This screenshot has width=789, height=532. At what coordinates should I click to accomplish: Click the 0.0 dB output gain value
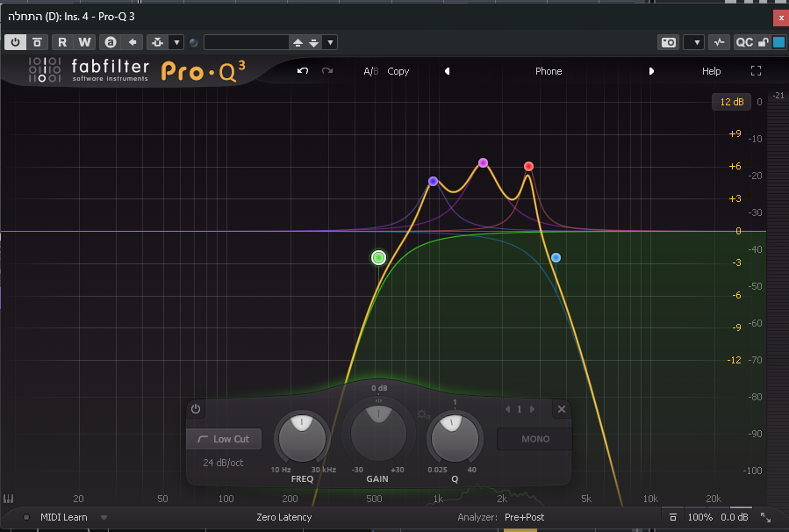click(x=735, y=517)
